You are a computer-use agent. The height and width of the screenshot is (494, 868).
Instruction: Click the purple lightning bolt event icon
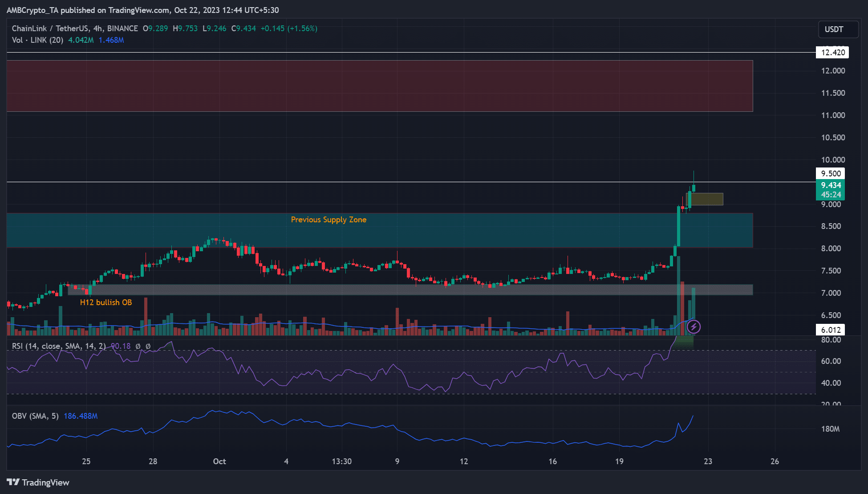(x=694, y=327)
